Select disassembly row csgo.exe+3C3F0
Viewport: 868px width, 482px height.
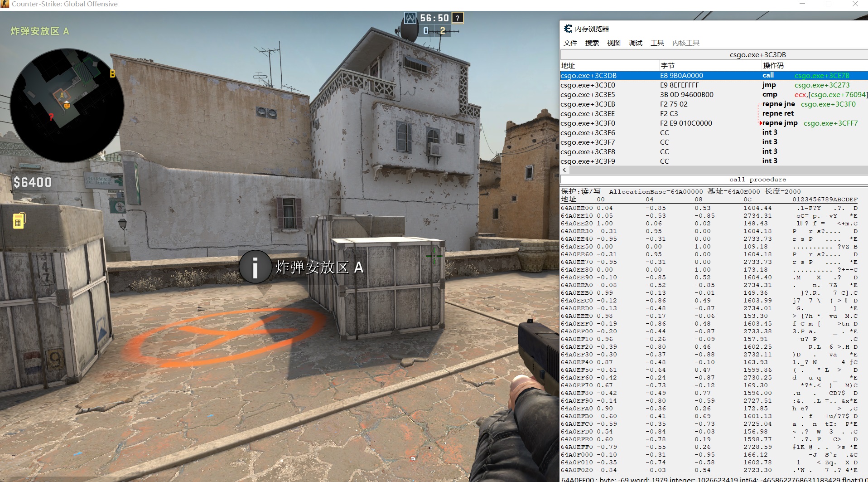click(x=714, y=123)
